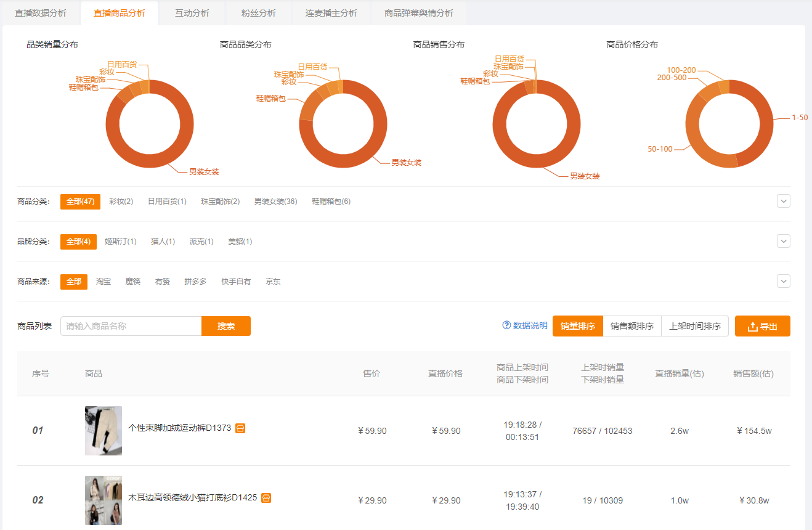Image resolution: width=812 pixels, height=530 pixels.
Task: Expand the 商品分类 filter row chevron
Action: (783, 201)
